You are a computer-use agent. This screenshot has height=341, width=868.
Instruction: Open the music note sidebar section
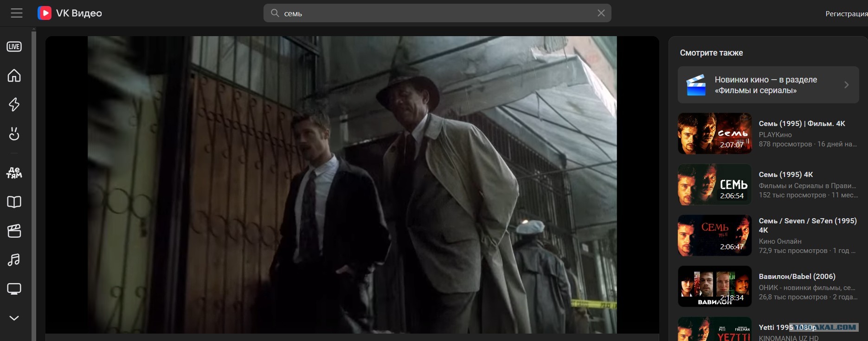coord(14,259)
